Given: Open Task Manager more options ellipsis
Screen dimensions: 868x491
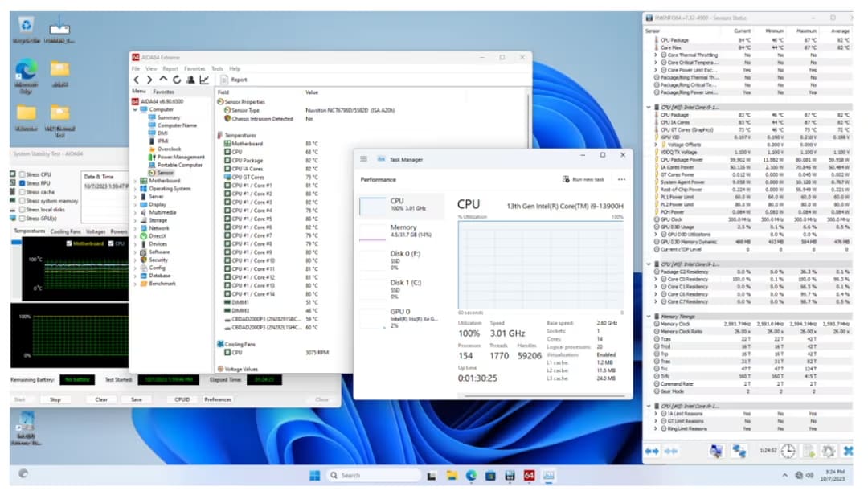Looking at the screenshot, I should click(621, 179).
